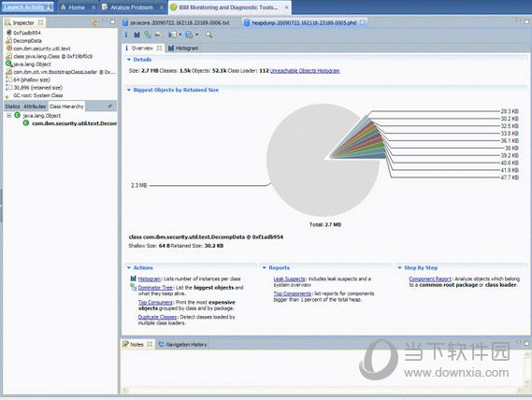Switch to the Home tab
The image size is (532, 400).
coord(78,7)
